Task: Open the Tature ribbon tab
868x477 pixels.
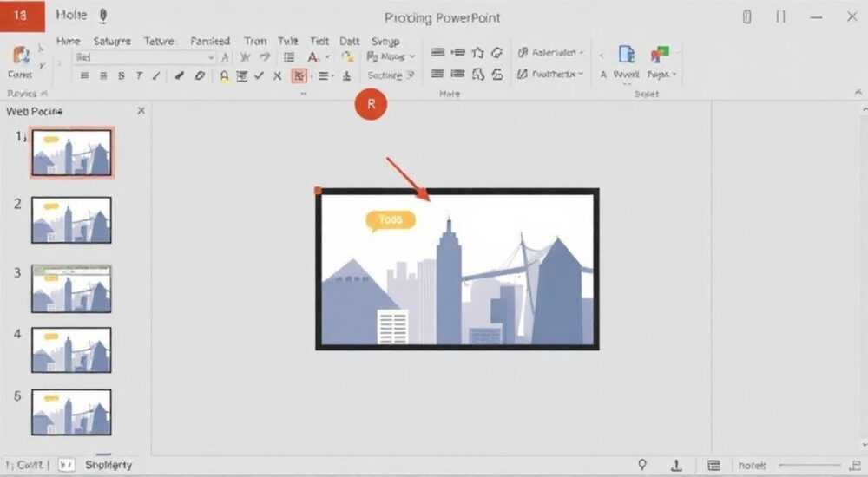Action: (159, 41)
